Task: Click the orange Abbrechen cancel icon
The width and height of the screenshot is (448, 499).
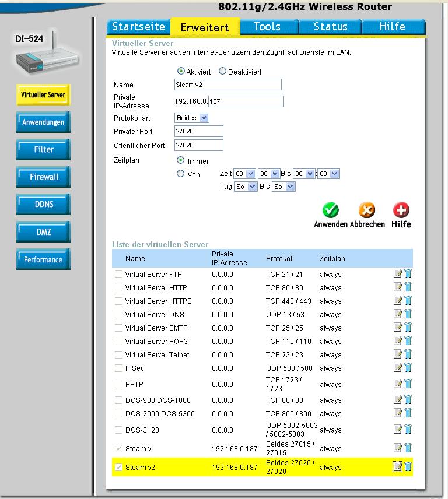Action: [x=367, y=210]
